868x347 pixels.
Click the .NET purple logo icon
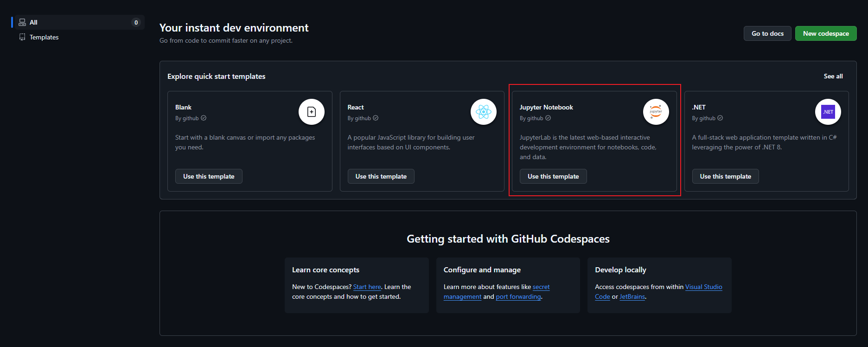coord(828,112)
